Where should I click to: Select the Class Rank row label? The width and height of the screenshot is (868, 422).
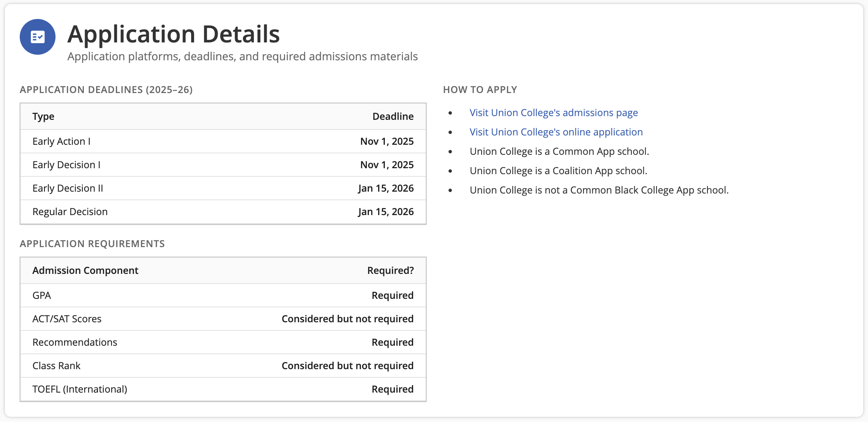point(56,366)
